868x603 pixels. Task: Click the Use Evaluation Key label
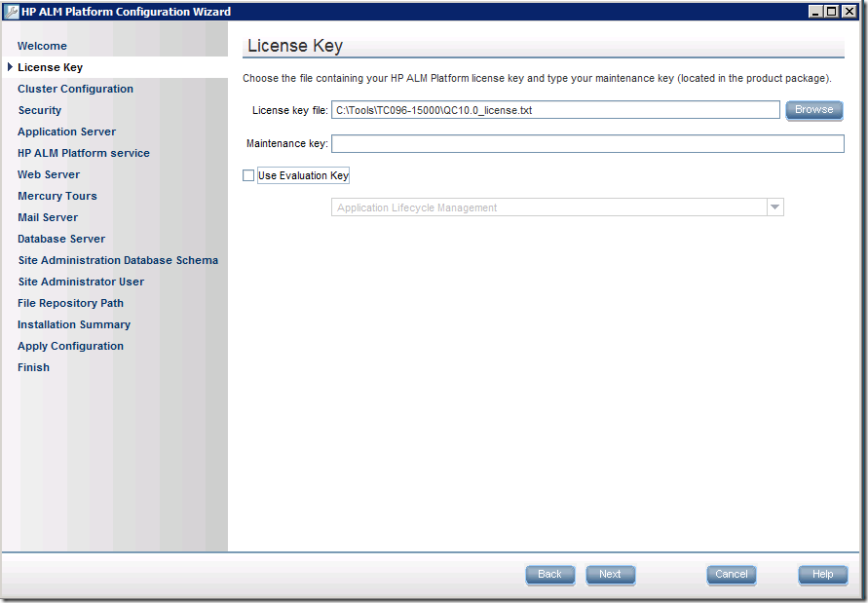pos(303,175)
